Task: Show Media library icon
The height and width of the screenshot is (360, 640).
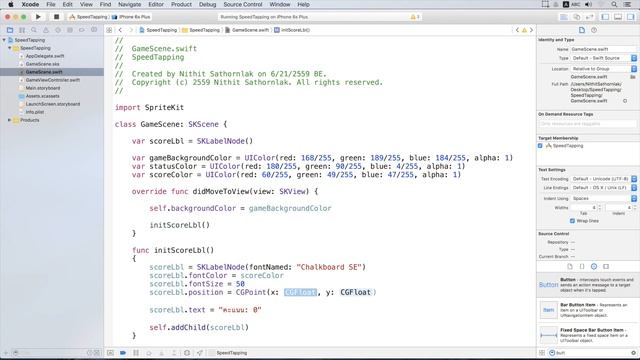Action: point(606,267)
